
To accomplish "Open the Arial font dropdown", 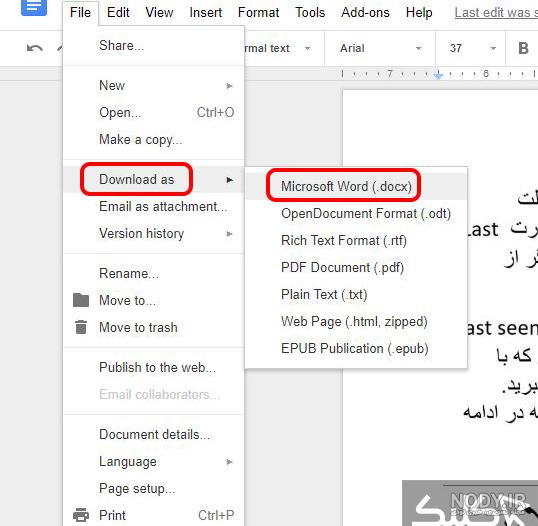I will (380, 48).
